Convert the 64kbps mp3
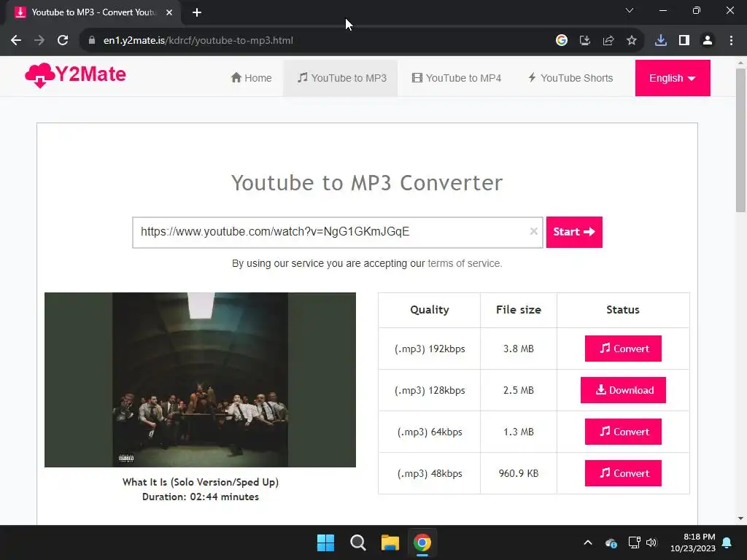This screenshot has width=747, height=560. [623, 432]
